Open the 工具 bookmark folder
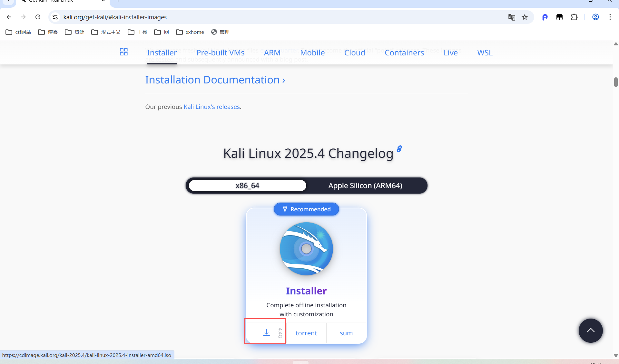This screenshot has height=364, width=619. pos(137,32)
